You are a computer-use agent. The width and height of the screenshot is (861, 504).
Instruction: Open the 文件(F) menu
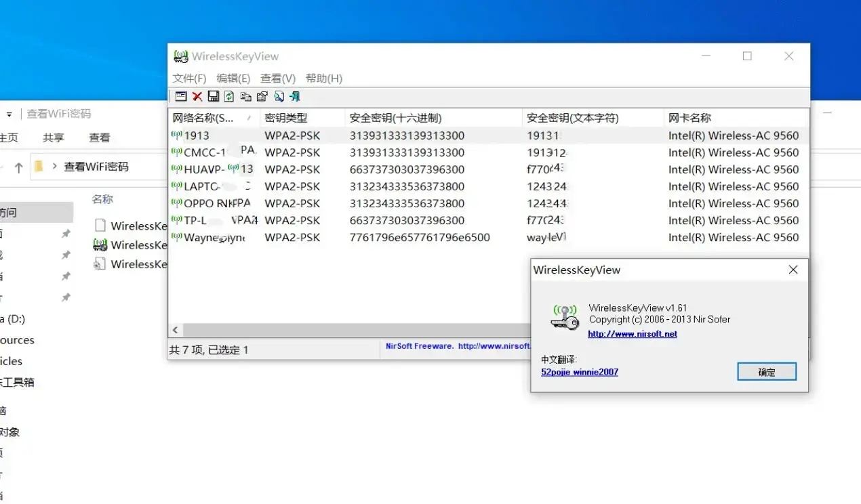click(188, 78)
